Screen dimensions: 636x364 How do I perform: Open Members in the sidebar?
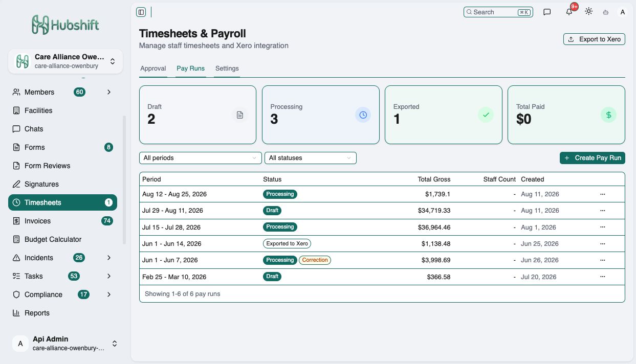62,92
